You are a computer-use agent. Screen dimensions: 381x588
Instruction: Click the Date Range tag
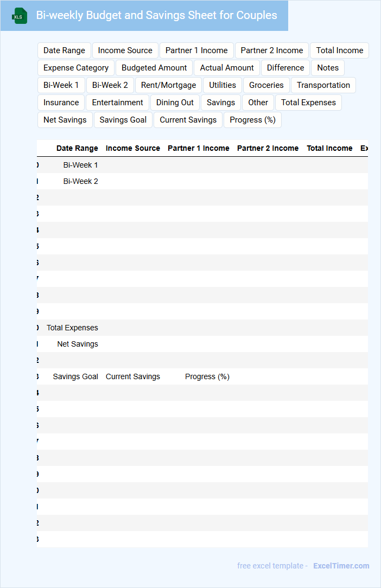[64, 50]
